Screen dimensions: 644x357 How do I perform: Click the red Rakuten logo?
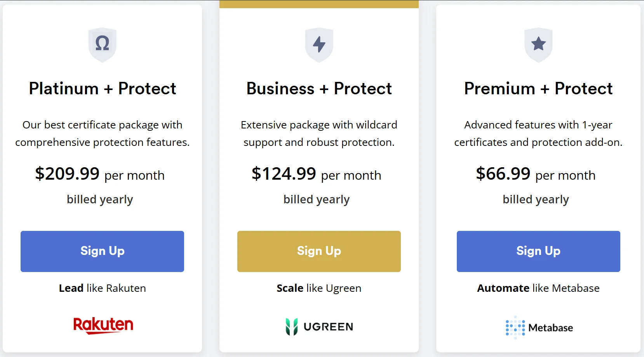[103, 325]
